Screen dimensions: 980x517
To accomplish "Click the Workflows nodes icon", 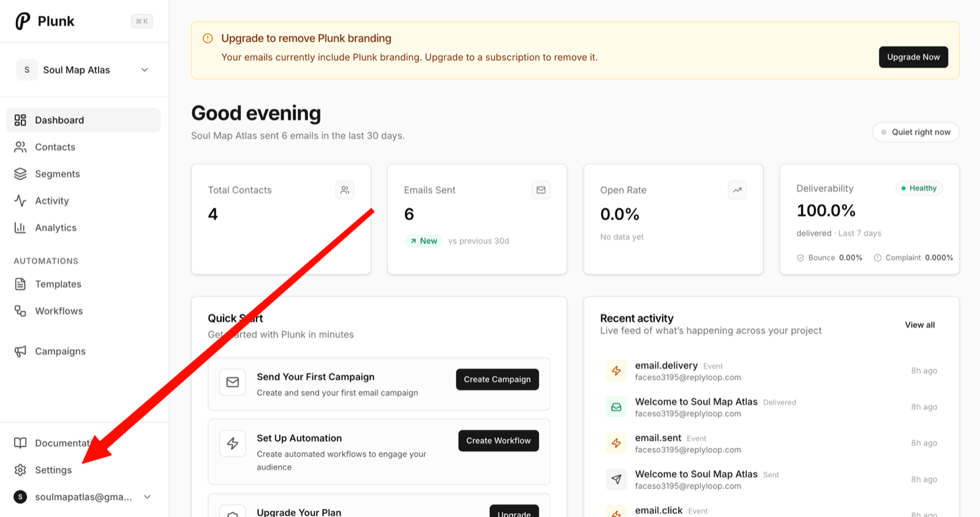I will tap(20, 311).
